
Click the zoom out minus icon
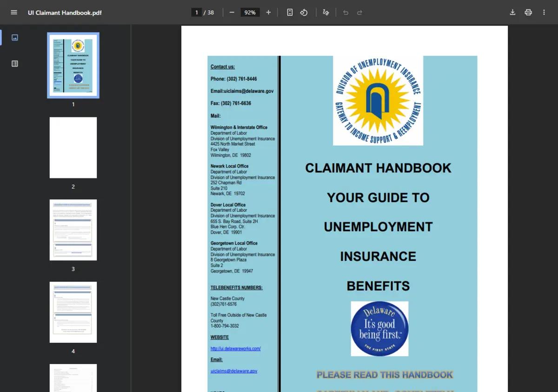(x=232, y=13)
